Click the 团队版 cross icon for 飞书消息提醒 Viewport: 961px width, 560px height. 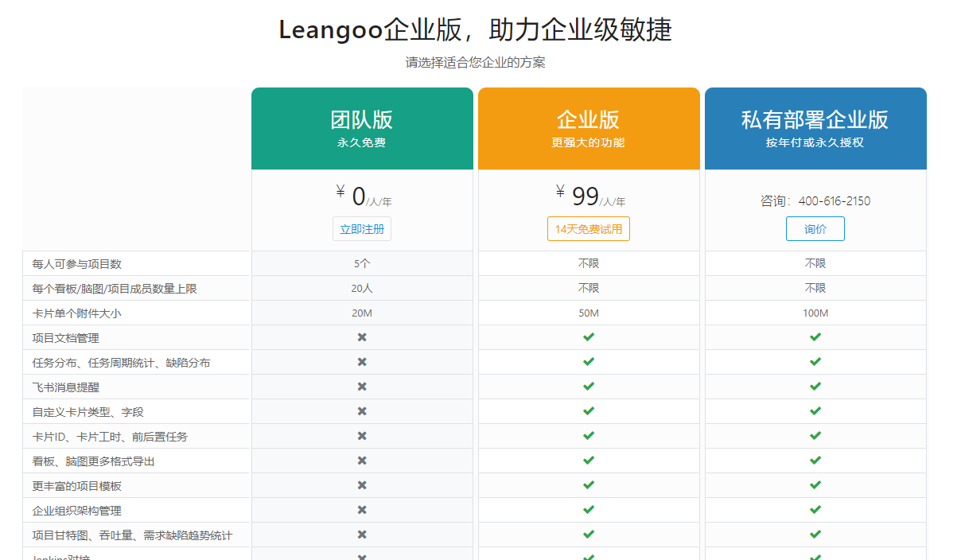362,387
